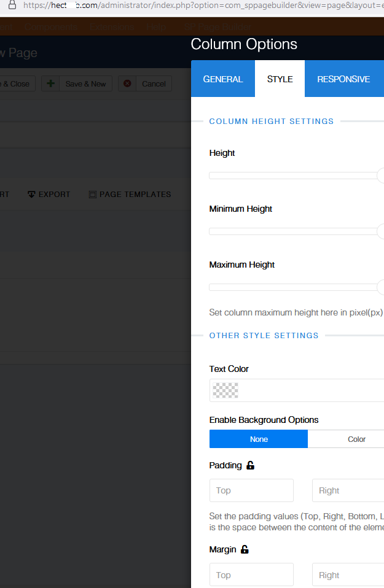
Task: Select Color background option
Action: pyautogui.click(x=356, y=439)
